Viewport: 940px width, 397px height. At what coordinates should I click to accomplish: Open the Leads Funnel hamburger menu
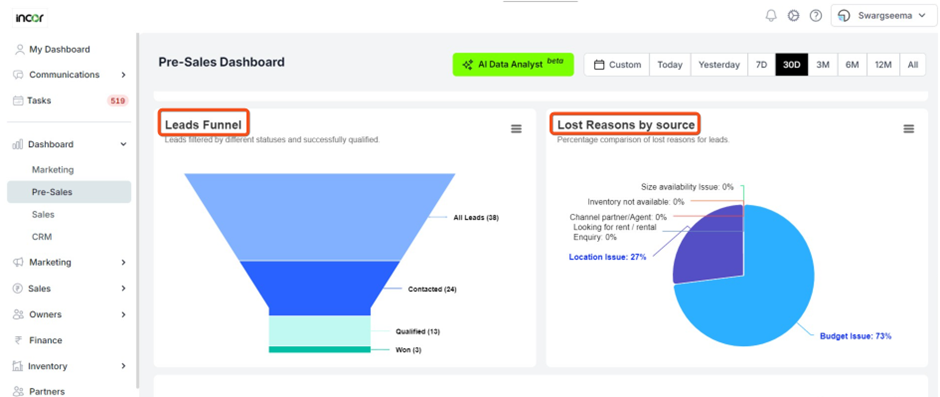pyautogui.click(x=516, y=129)
